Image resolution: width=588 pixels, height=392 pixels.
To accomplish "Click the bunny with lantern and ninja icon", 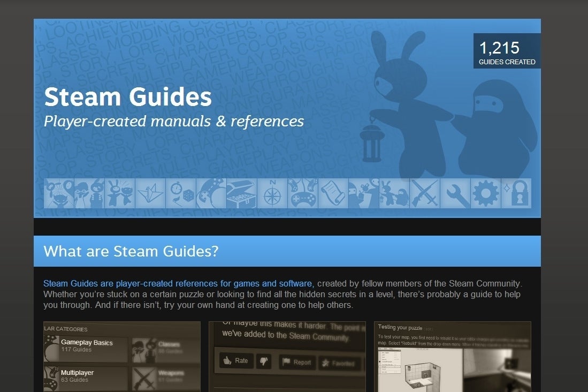I will pyautogui.click(x=394, y=193).
